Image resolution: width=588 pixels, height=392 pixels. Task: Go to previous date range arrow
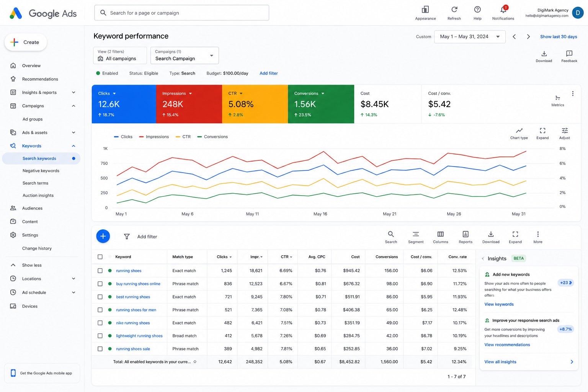click(514, 37)
